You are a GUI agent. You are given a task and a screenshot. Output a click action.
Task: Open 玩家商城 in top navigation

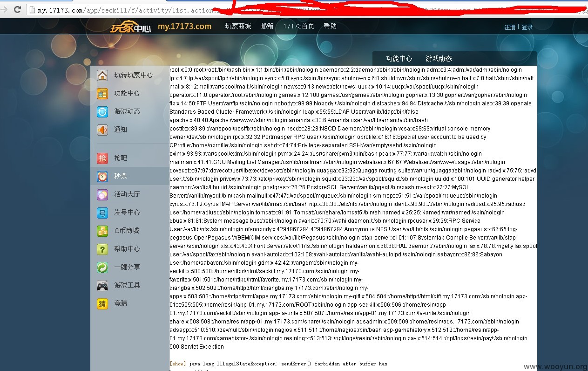click(238, 26)
